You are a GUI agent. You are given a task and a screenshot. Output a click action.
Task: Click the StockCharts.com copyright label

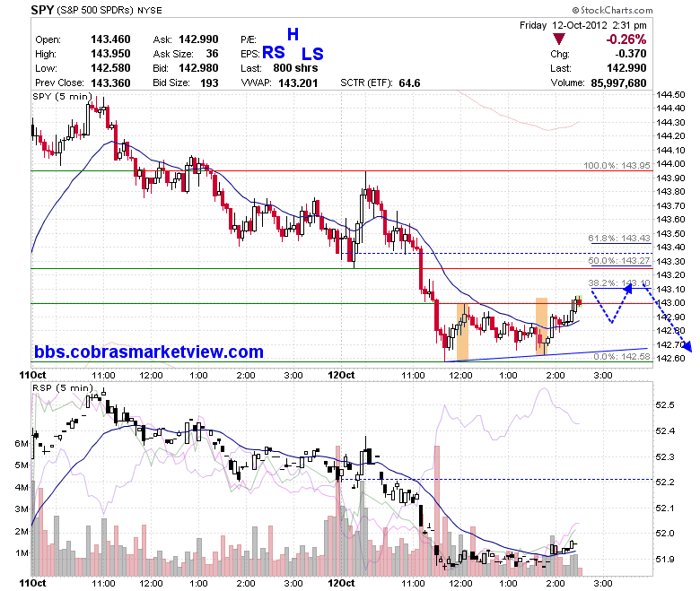612,10
